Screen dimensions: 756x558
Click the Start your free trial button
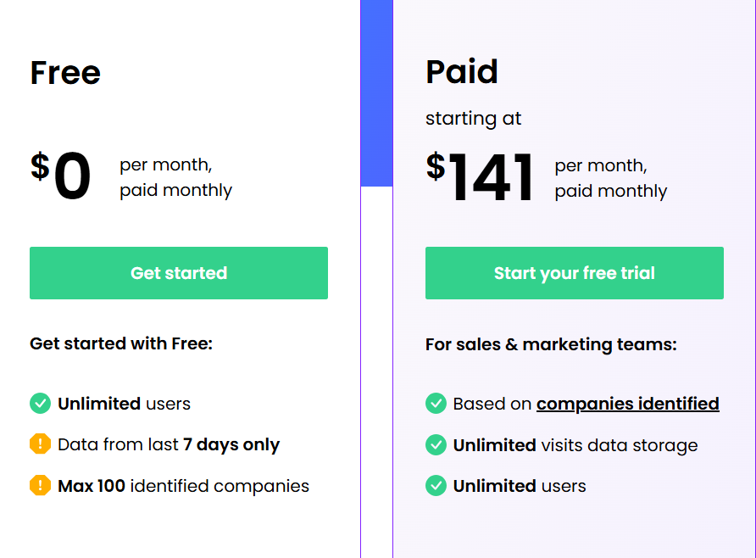click(574, 273)
